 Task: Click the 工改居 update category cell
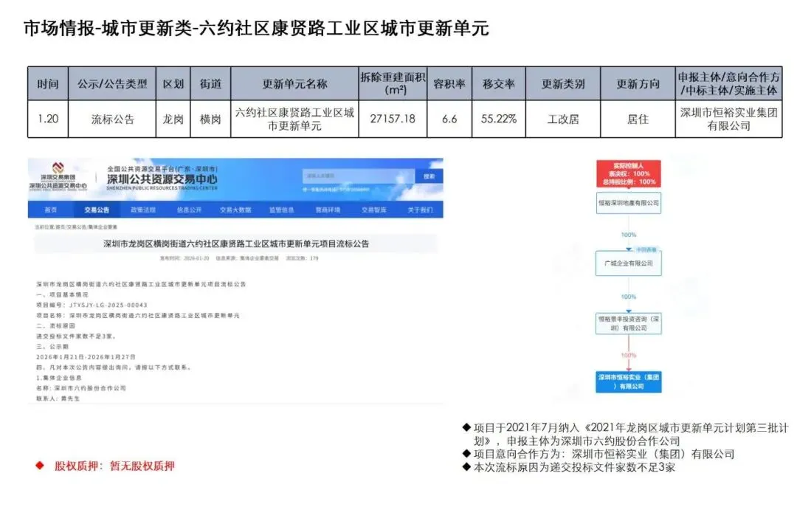point(563,120)
